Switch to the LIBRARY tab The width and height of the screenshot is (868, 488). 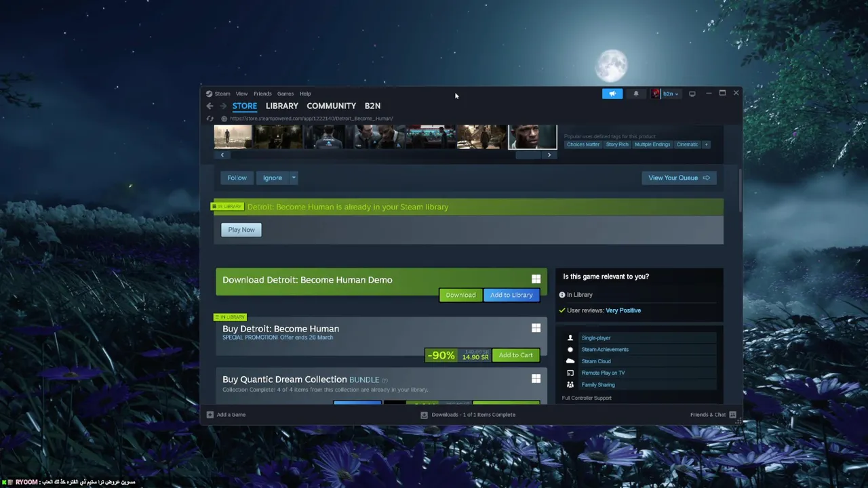pyautogui.click(x=282, y=106)
